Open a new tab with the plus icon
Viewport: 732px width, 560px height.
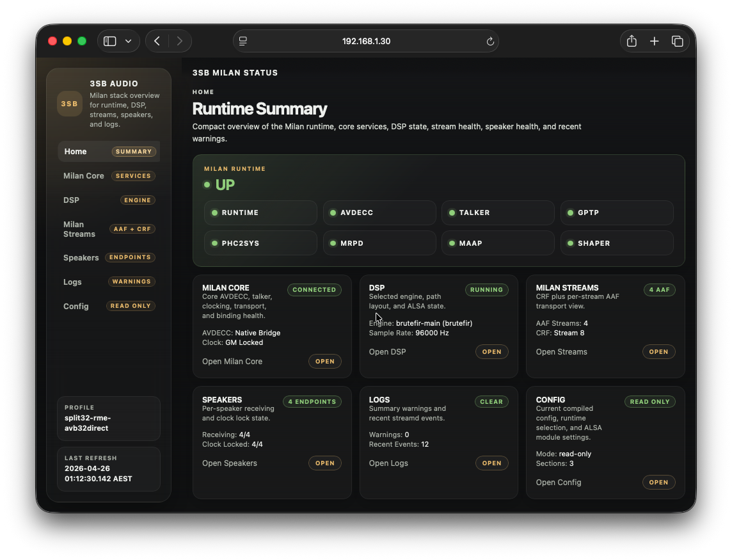(655, 40)
